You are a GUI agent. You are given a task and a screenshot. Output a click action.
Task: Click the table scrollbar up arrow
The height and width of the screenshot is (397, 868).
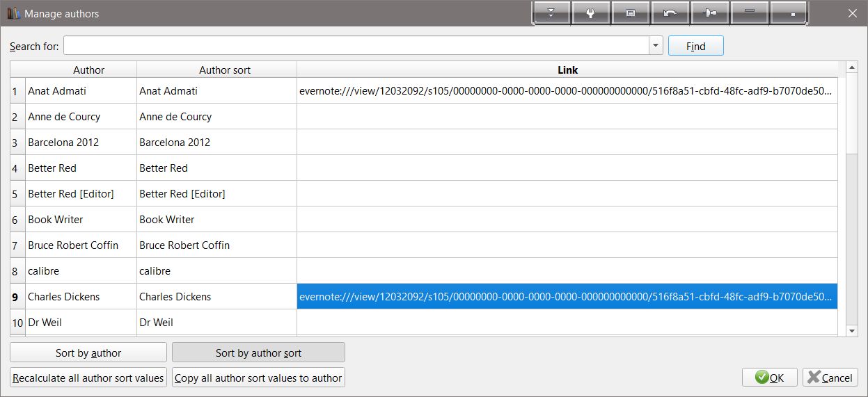coord(852,67)
